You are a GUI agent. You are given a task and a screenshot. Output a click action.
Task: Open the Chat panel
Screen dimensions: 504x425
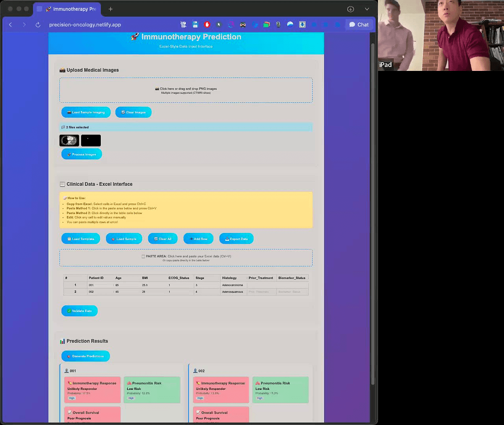tap(359, 25)
